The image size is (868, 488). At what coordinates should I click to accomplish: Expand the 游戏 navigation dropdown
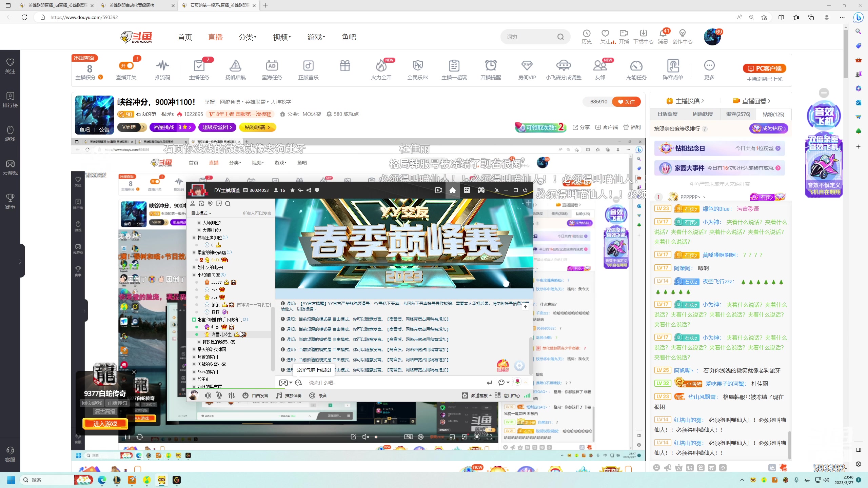(x=316, y=37)
